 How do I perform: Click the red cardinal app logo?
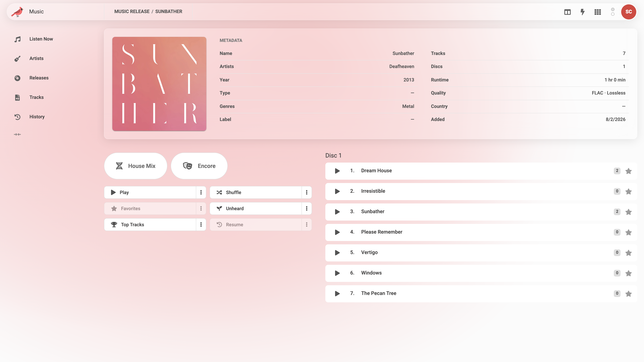17,12
